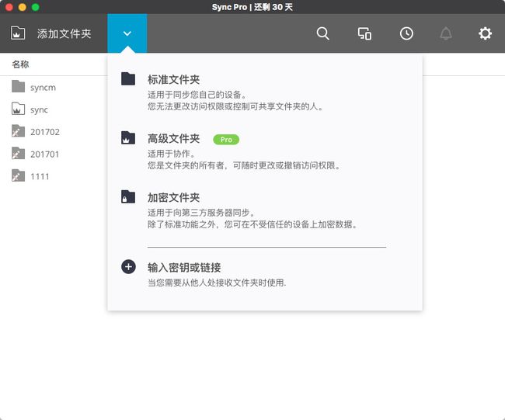Image resolution: width=505 pixels, height=420 pixels.
Task: Open the settings gear icon
Action: click(485, 33)
